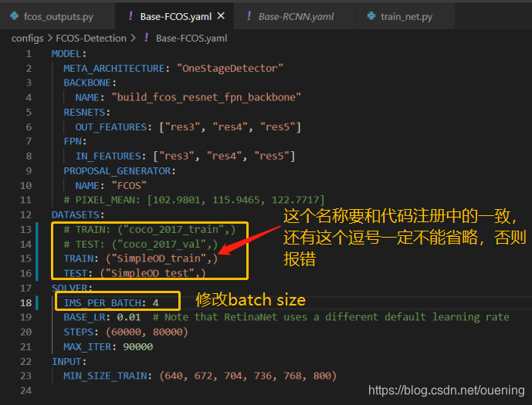Click the "SimpleOD_test" string

click(x=150, y=273)
